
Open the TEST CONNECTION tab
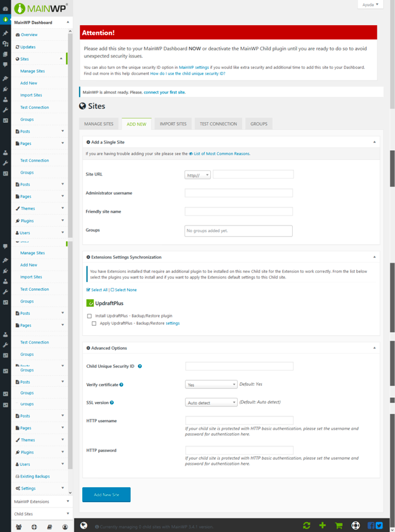218,124
